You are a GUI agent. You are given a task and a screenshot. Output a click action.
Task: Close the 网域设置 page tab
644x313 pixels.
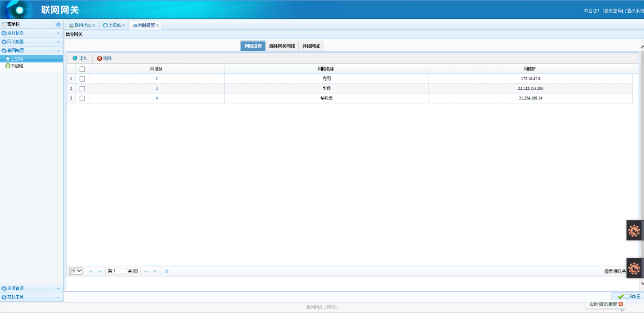[x=157, y=25]
